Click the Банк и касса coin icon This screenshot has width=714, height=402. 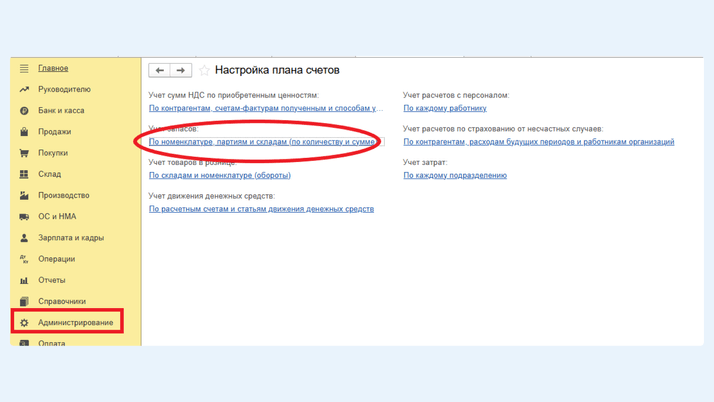pyautogui.click(x=24, y=111)
